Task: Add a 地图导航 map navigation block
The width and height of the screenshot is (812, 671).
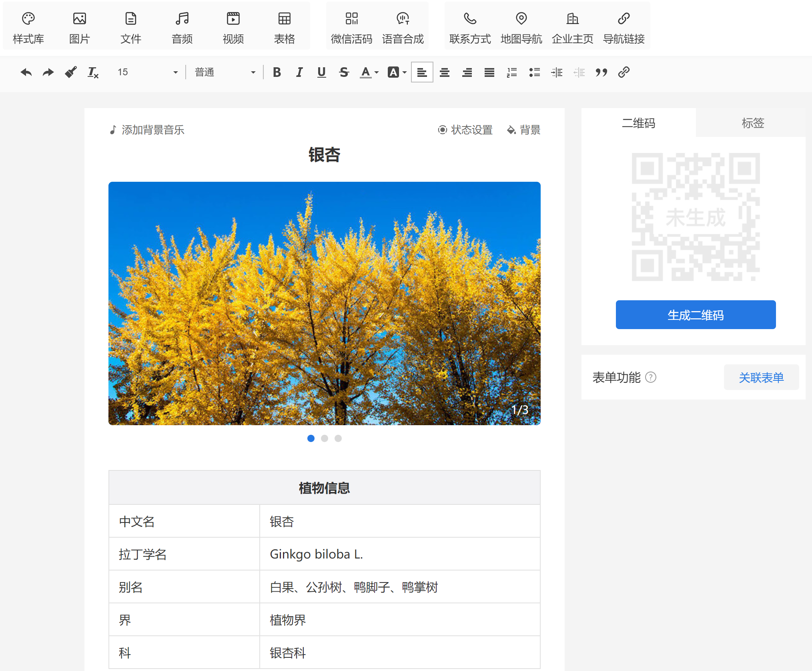Action: coord(521,27)
